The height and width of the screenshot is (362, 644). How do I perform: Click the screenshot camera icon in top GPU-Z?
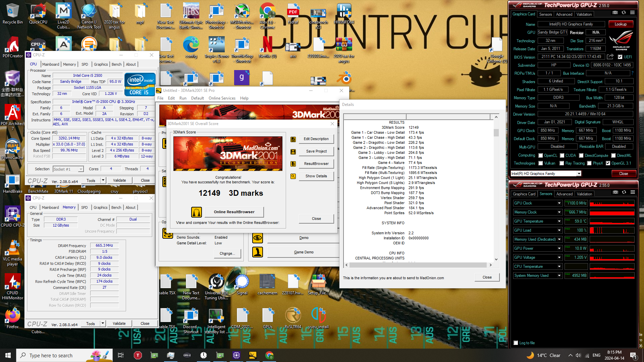[x=615, y=13]
